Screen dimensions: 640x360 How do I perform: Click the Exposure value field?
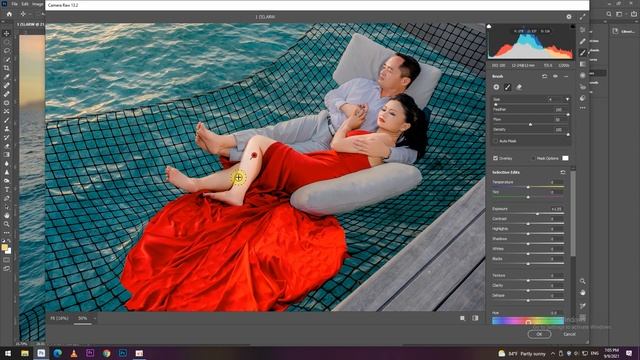pos(556,209)
